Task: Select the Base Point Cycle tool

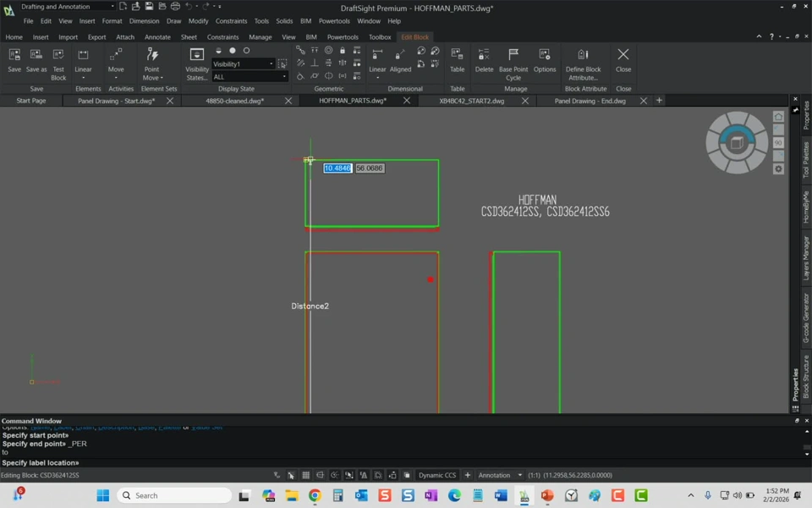Action: [x=513, y=62]
